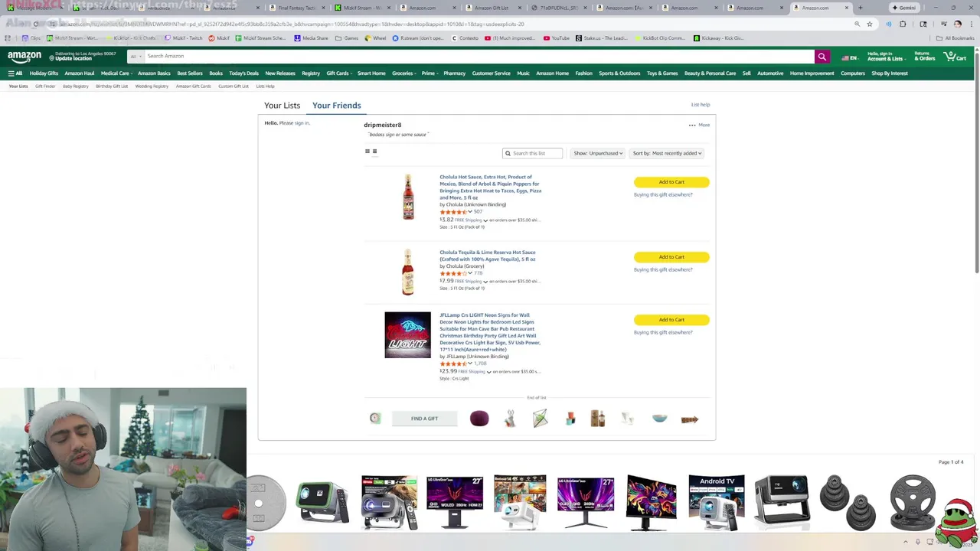This screenshot has height=551, width=980.
Task: Open Cholula Hot Sauce Extra Hot title link
Action: coord(490,187)
